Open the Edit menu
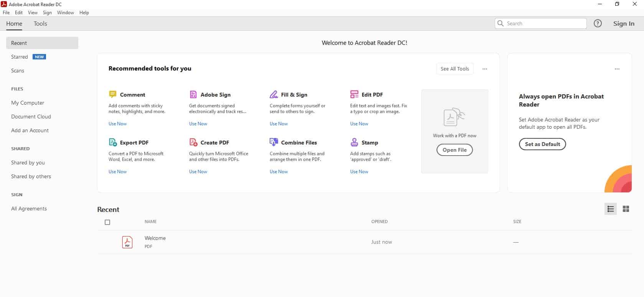 (19, 13)
